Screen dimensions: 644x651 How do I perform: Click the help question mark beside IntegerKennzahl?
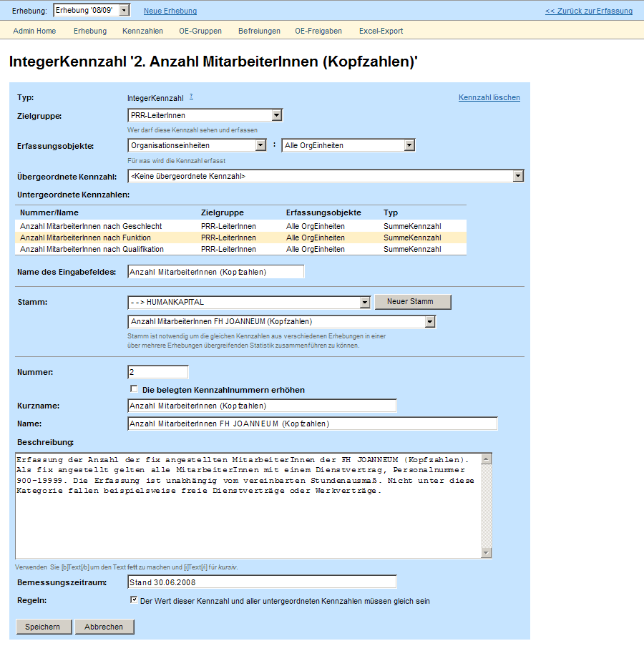pos(192,97)
